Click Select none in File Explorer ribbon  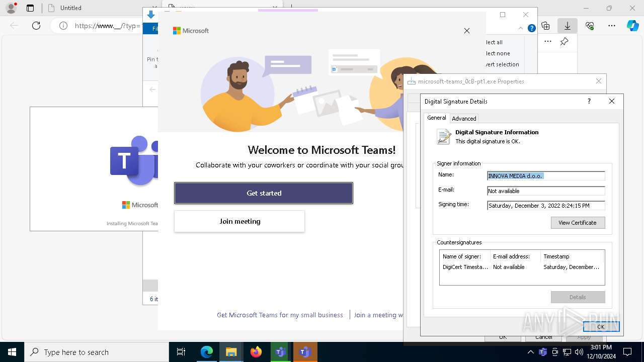[x=498, y=53]
